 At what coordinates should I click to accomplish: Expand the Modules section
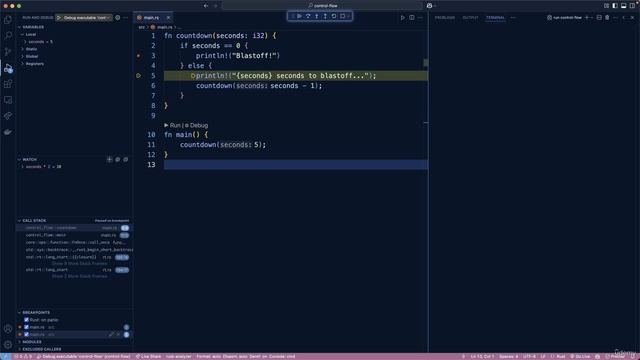click(x=32, y=342)
